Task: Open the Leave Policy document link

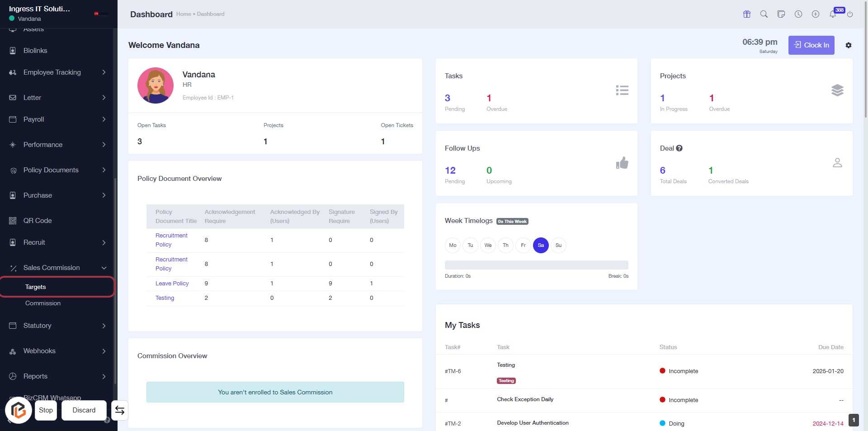Action: tap(172, 284)
